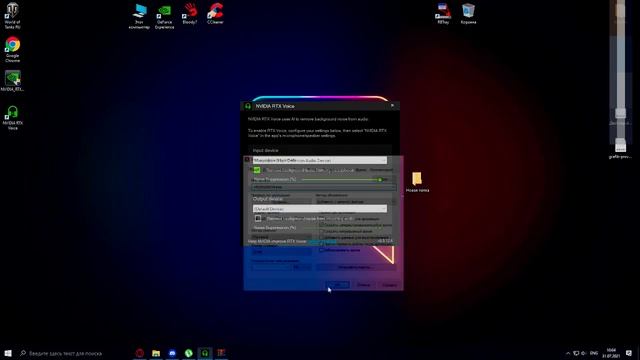
Task: Select Bloody7 desktop shortcut
Action: coord(190,13)
